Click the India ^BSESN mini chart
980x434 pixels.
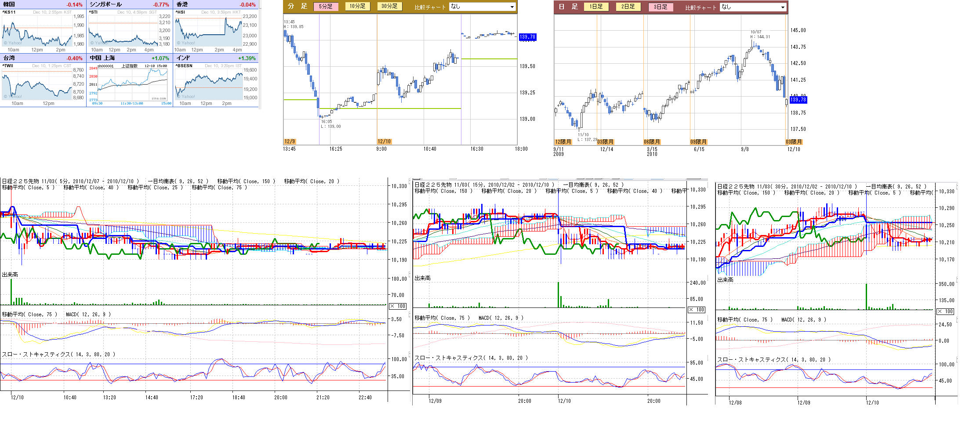(x=209, y=83)
